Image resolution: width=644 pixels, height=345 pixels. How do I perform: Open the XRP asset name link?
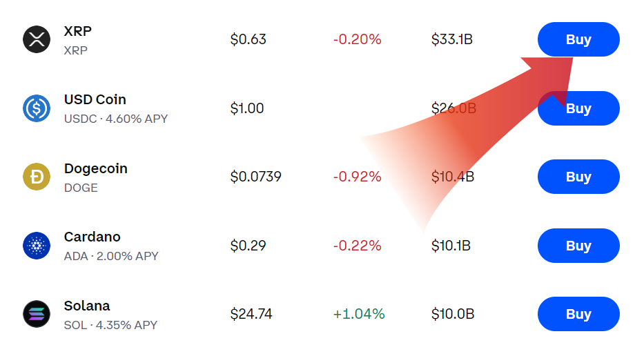[78, 31]
